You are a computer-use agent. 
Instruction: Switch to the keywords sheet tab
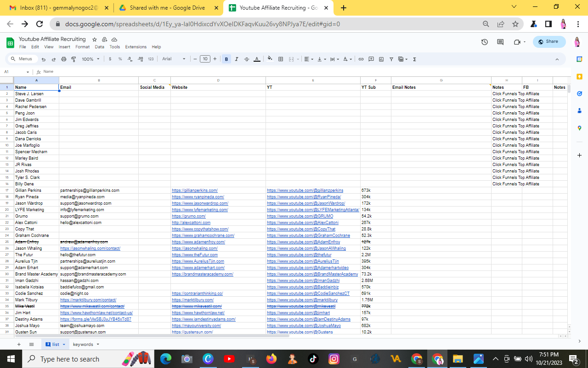pyautogui.click(x=83, y=345)
